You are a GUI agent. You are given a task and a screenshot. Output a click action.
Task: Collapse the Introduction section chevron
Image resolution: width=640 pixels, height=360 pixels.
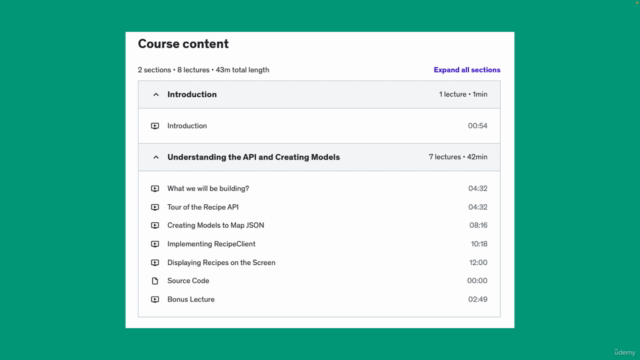[x=156, y=95]
